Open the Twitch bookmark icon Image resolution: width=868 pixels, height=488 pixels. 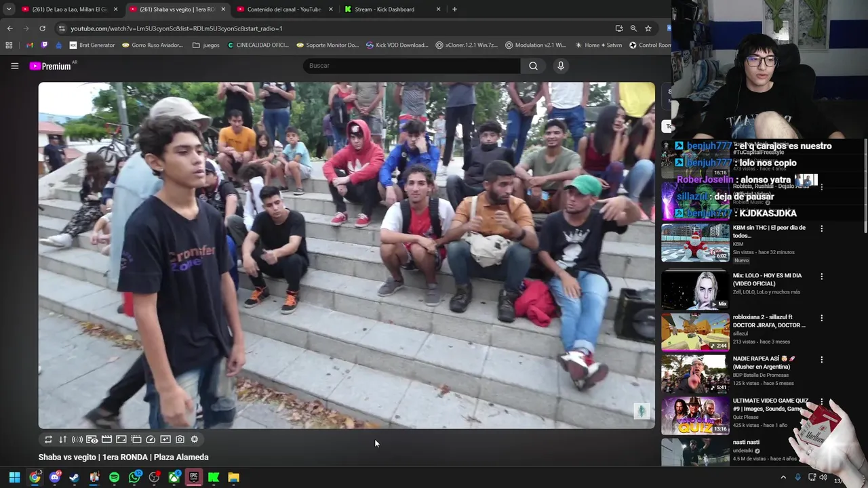coord(45,45)
